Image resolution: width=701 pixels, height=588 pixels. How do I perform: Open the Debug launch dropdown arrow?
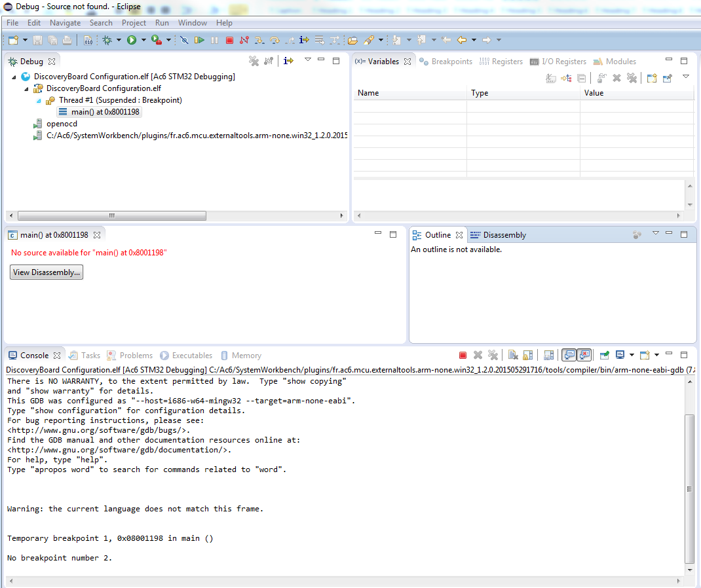click(119, 40)
